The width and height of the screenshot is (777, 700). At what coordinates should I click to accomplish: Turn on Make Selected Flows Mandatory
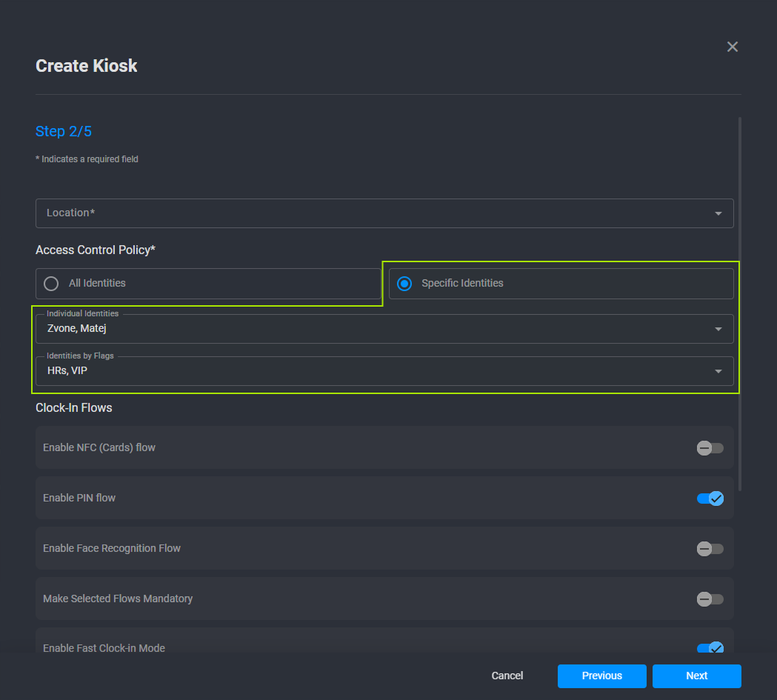[x=710, y=599]
